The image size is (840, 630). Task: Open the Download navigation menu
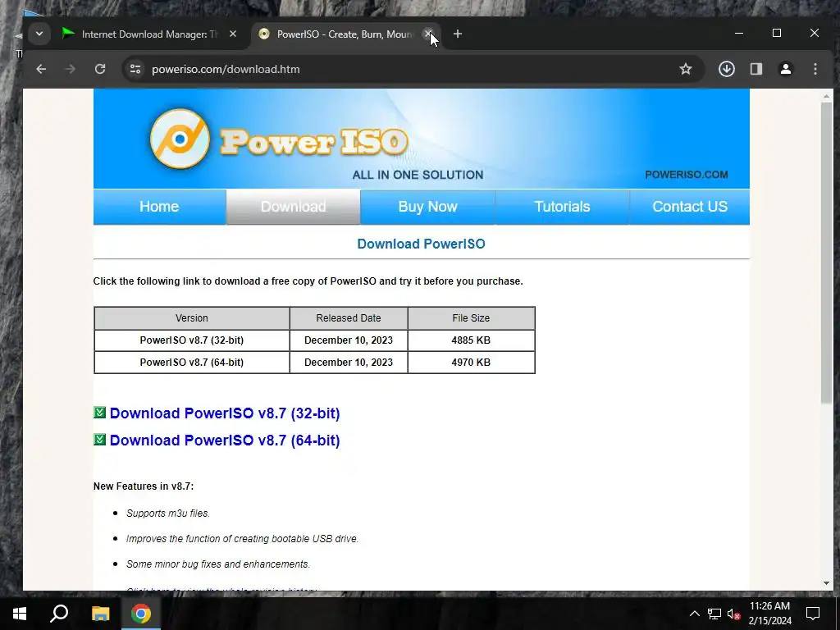coord(293,207)
